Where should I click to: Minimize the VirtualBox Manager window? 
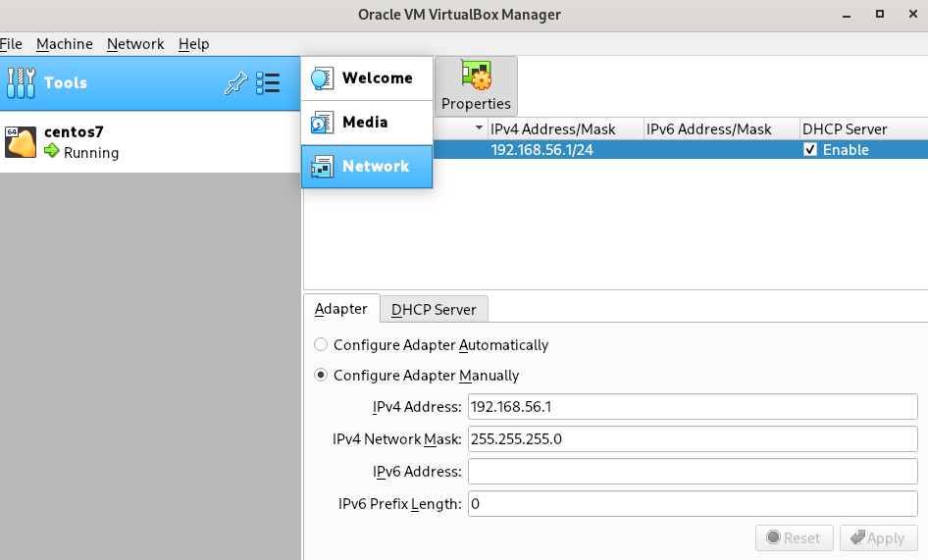tap(847, 15)
